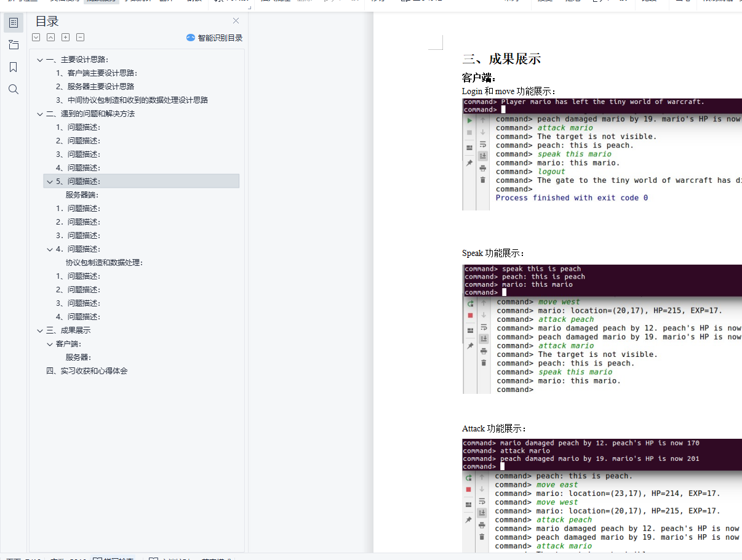This screenshot has width=742, height=560.
Task: Jump to 四、实习收获和心得体会
Action: (x=87, y=371)
